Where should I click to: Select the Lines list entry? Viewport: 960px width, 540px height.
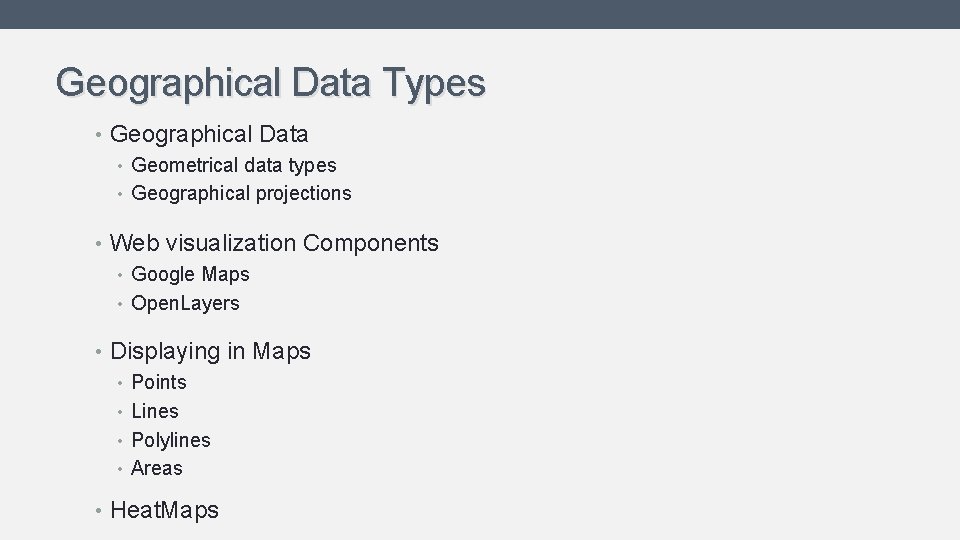[155, 411]
